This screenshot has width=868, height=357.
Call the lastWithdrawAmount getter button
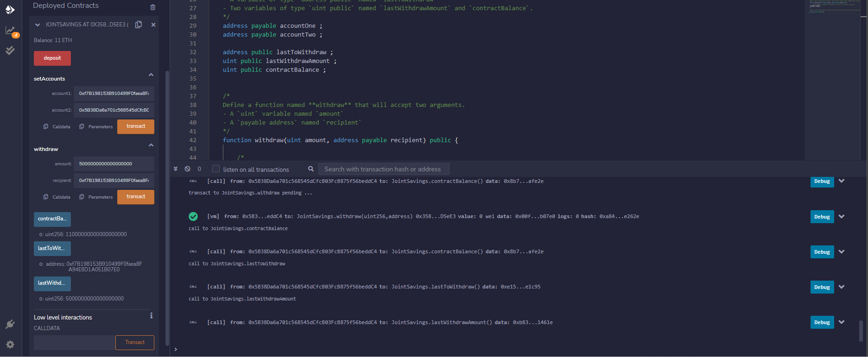pyautogui.click(x=52, y=283)
